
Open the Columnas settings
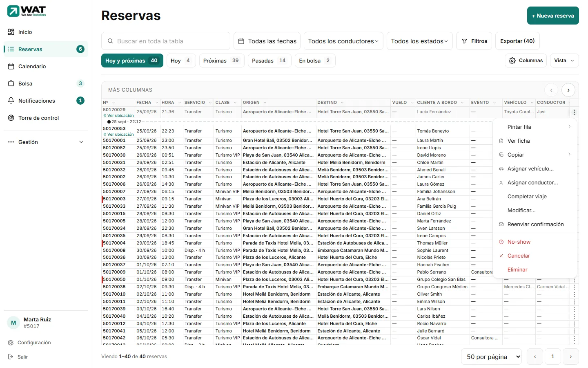(x=526, y=61)
